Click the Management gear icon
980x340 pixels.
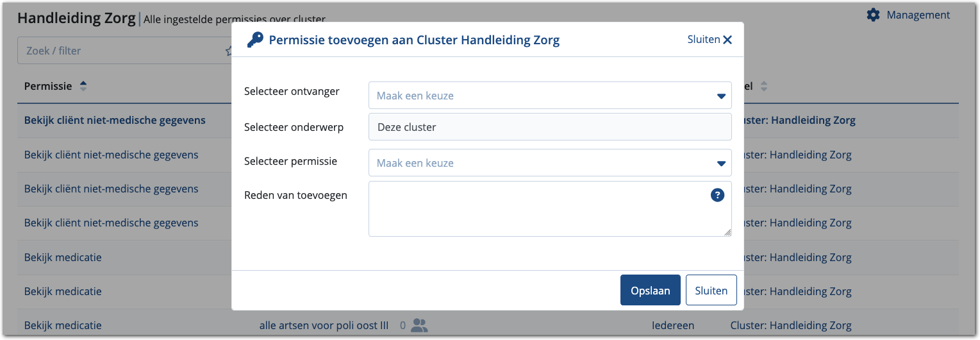tap(873, 15)
